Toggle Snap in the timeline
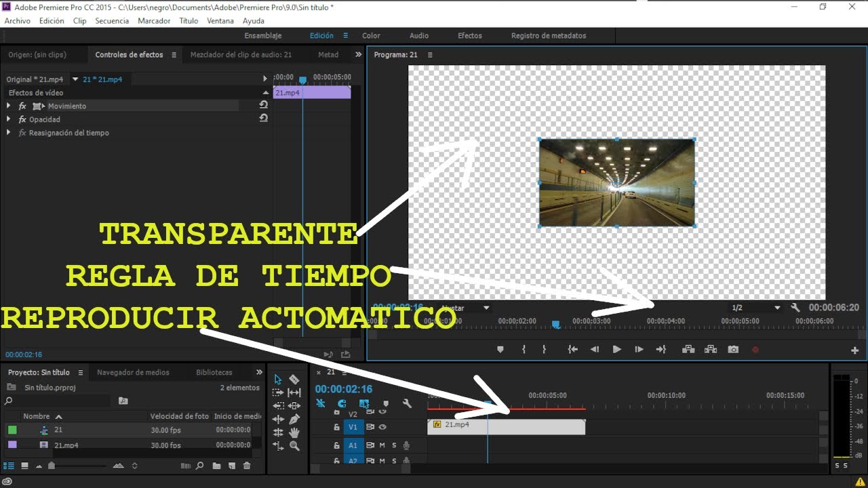Image resolution: width=868 pixels, height=488 pixels. [342, 403]
